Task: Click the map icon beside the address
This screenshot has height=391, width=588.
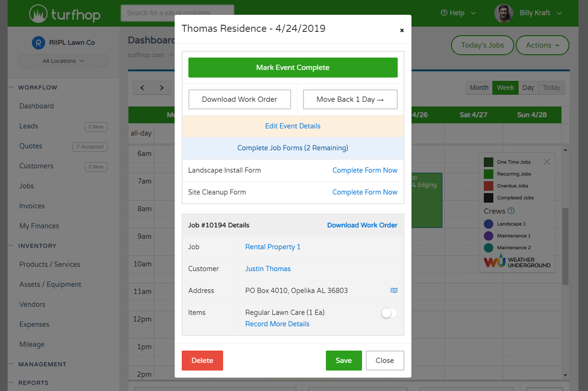Action: [x=393, y=291]
